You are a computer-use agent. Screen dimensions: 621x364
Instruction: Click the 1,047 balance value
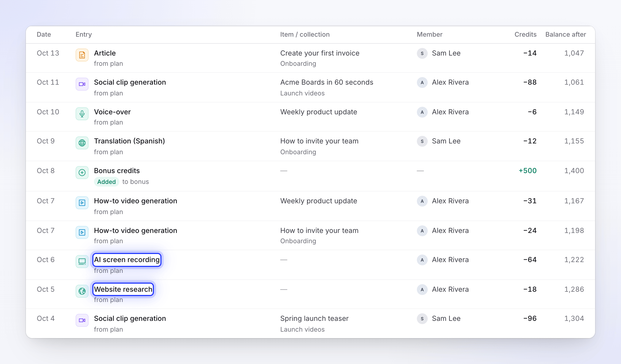(574, 53)
